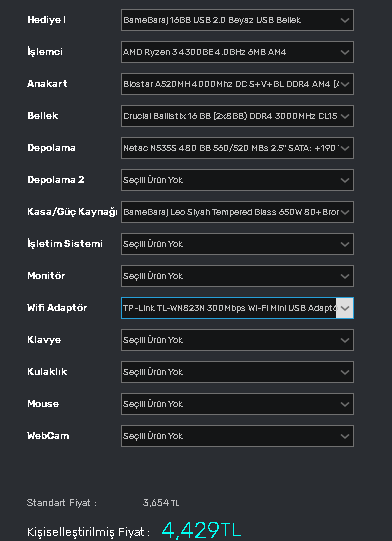Click the 'Kulaklık' label text
This screenshot has width=392, height=541.
pos(47,372)
